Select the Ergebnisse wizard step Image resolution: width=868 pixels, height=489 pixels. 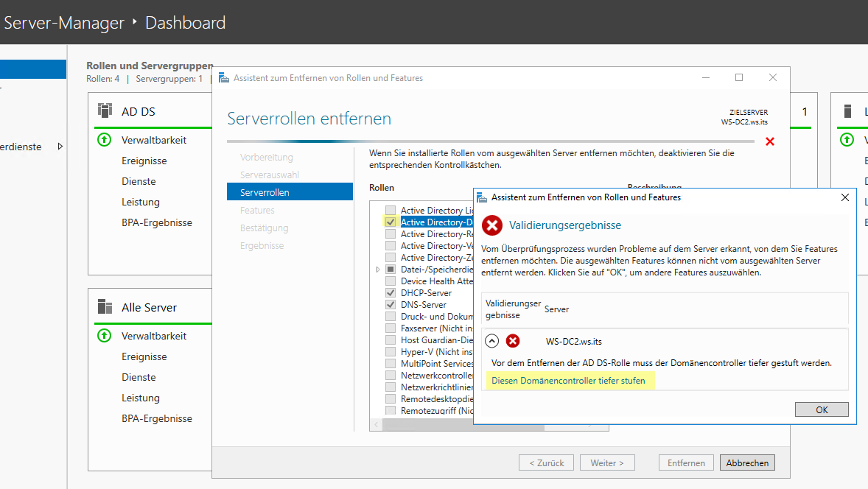[262, 246]
